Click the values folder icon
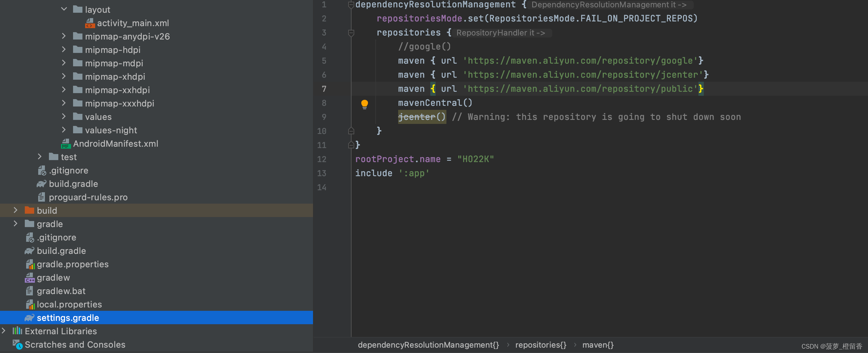This screenshot has height=353, width=868. (78, 117)
